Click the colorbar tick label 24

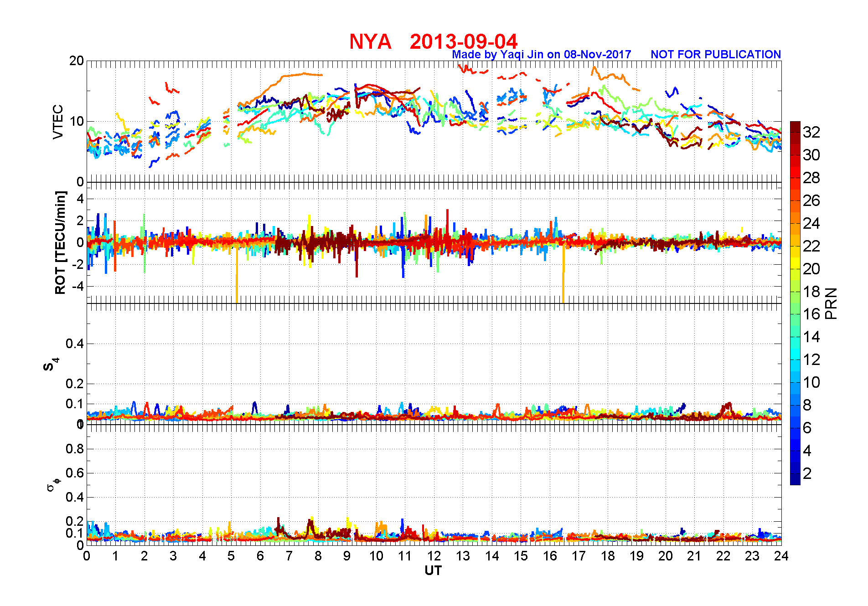(811, 223)
